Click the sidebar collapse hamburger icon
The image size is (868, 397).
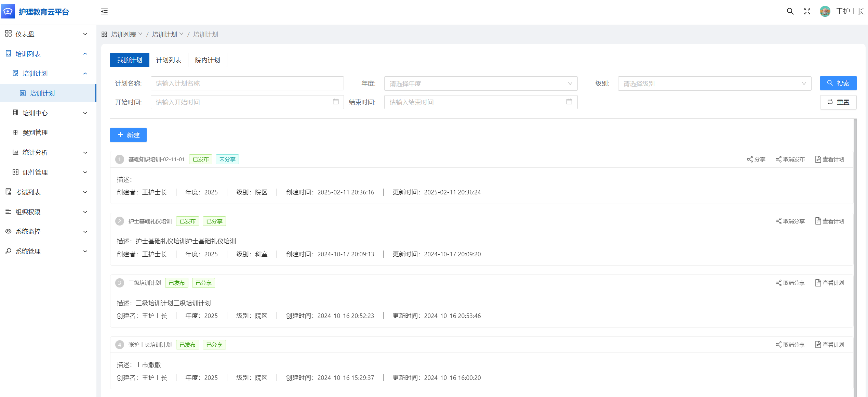click(x=104, y=12)
